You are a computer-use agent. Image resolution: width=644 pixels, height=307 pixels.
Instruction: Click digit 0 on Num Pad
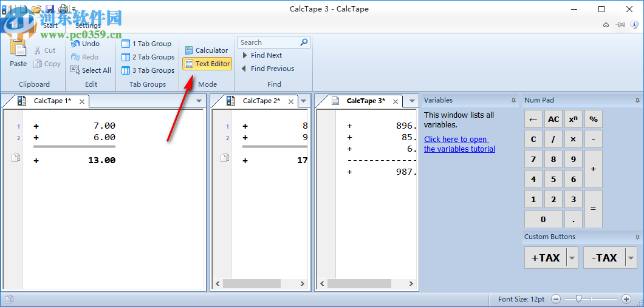tap(543, 219)
